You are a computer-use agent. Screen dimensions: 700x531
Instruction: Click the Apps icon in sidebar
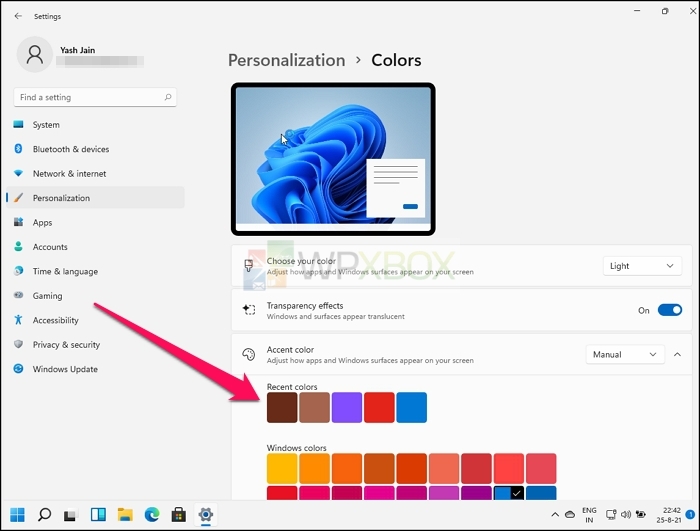pos(18,222)
